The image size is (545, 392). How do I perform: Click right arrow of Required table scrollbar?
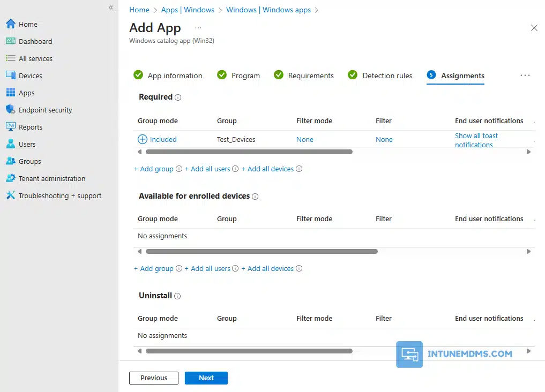pos(528,152)
